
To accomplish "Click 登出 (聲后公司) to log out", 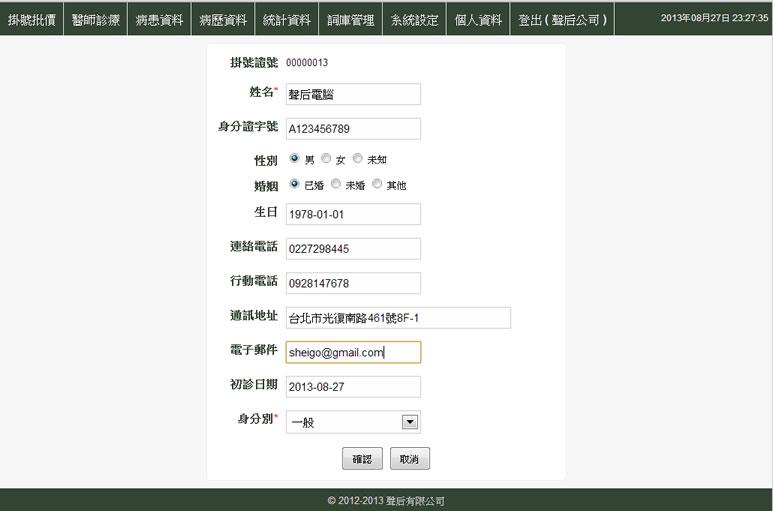I will (x=561, y=19).
